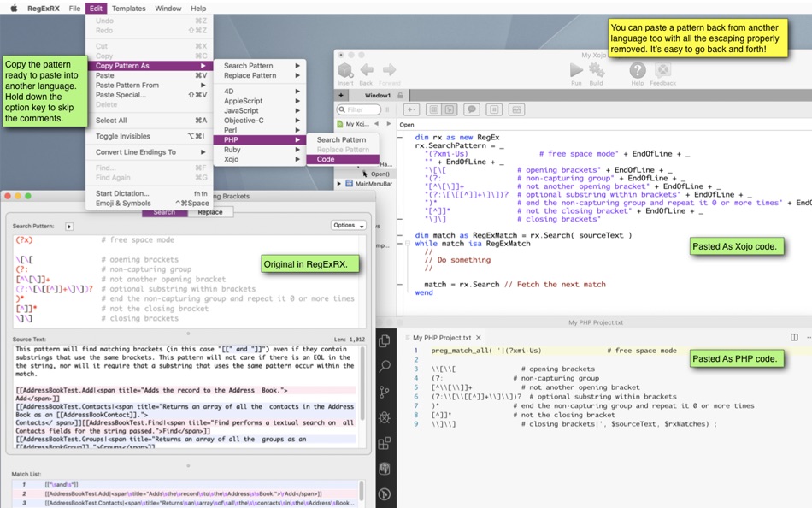This screenshot has height=508, width=812.
Task: Open the Options dropdown in RegExRX window
Action: [x=349, y=226]
